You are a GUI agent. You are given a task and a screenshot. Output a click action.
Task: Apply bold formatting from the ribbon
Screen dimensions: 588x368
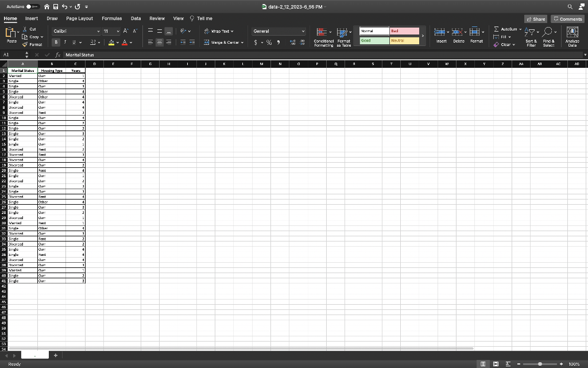pos(56,42)
